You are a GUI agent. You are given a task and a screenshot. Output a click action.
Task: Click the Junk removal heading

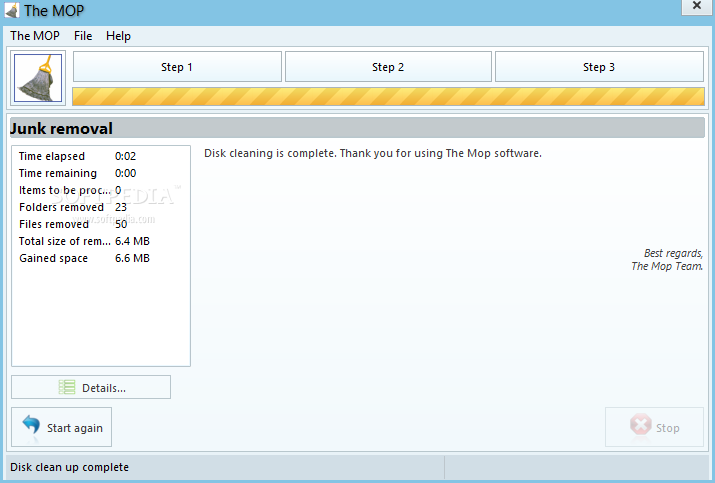coord(62,129)
